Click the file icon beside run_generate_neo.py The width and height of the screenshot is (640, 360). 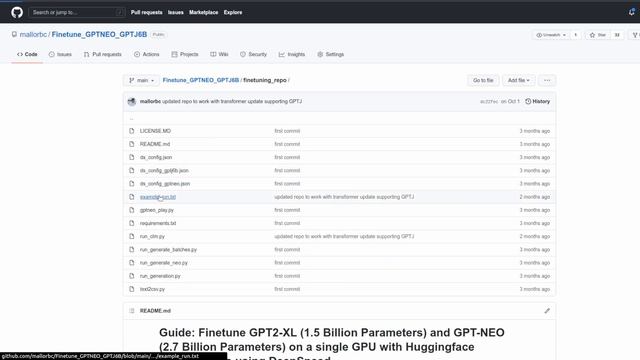pos(131,263)
